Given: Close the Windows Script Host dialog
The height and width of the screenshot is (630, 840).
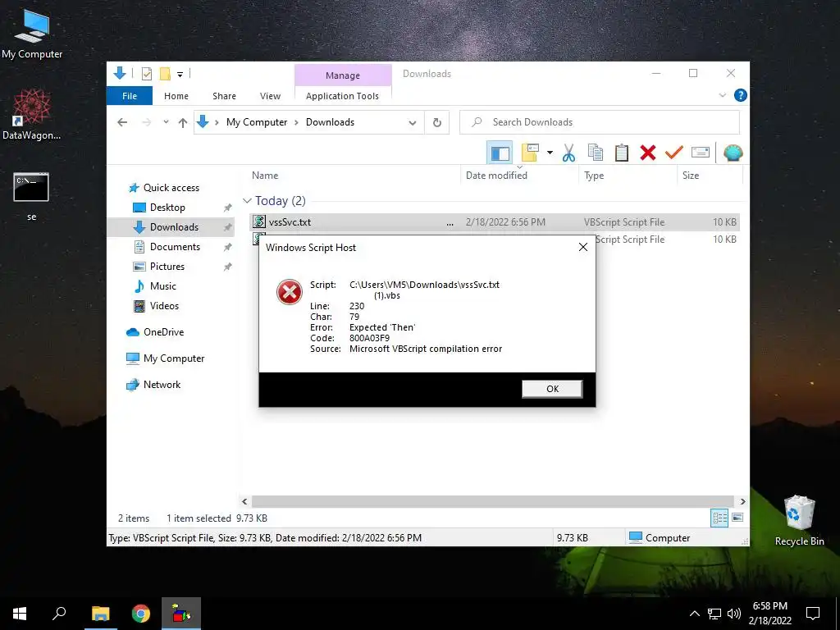Looking at the screenshot, I should pyautogui.click(x=583, y=247).
